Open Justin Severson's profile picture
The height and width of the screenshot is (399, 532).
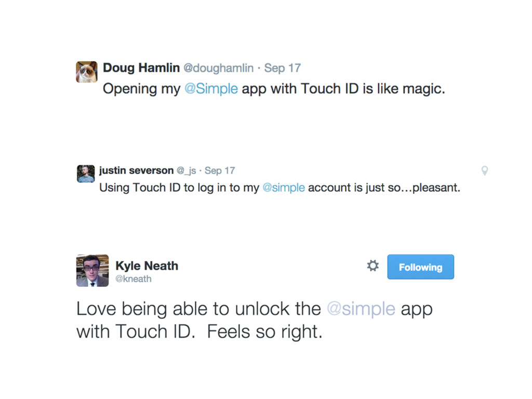tap(86, 174)
